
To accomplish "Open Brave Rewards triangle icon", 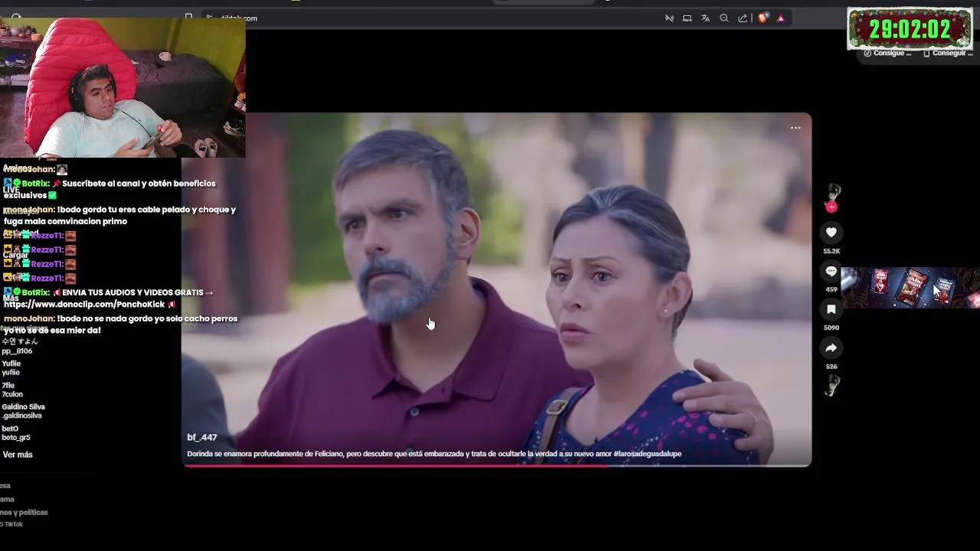I will (781, 18).
